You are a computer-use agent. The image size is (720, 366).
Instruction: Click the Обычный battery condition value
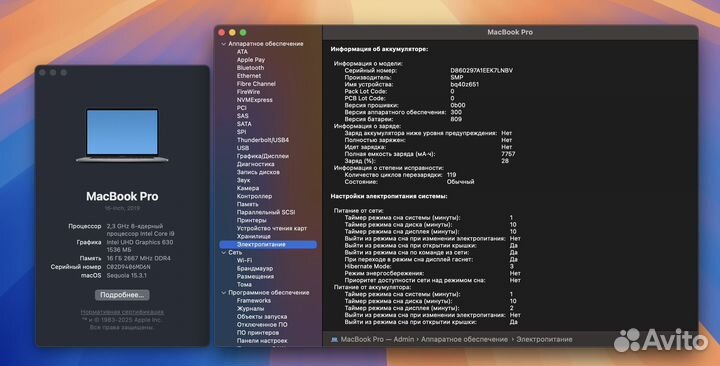[x=460, y=182]
